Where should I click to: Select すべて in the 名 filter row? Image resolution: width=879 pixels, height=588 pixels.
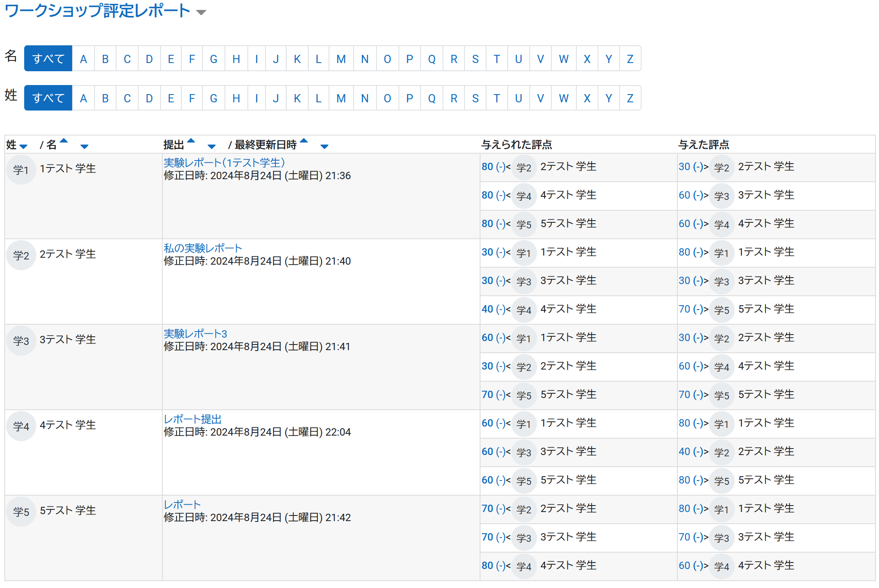point(48,59)
